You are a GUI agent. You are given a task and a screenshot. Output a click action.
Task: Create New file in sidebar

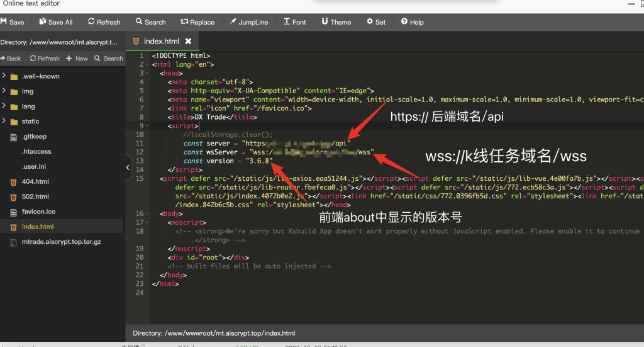pyautogui.click(x=77, y=59)
